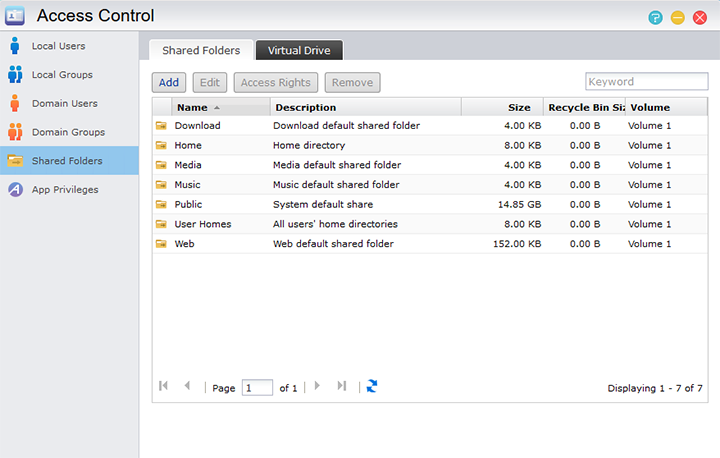Click the Remove button
Screen dimensions: 720x458
(352, 83)
